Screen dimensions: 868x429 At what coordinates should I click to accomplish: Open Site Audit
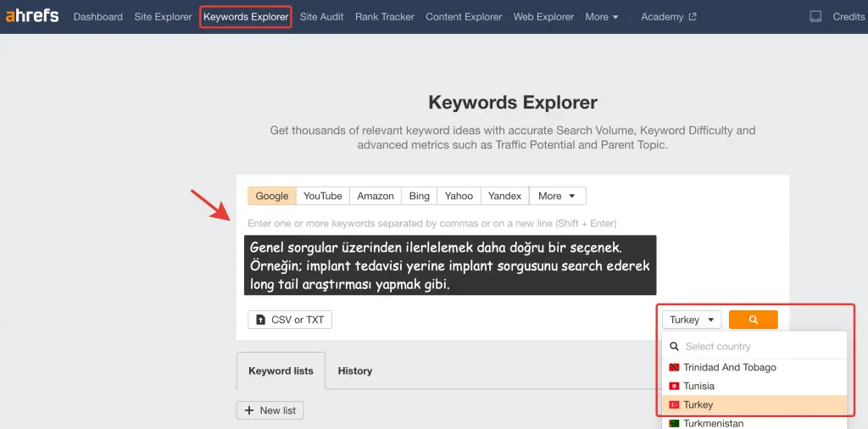click(321, 17)
